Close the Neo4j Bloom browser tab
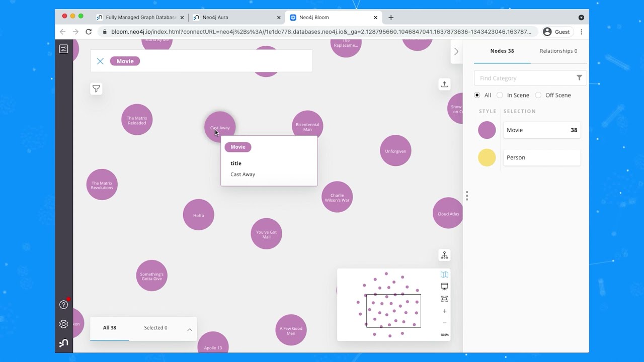 [375, 18]
